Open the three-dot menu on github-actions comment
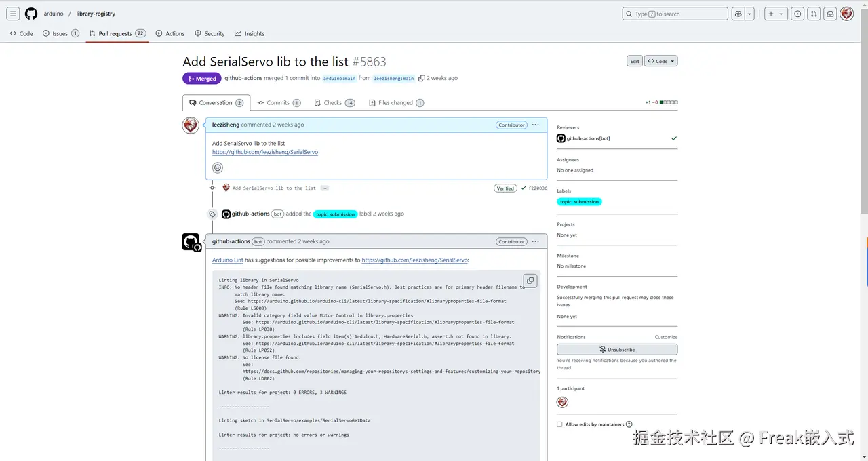868x461 pixels. pos(536,241)
